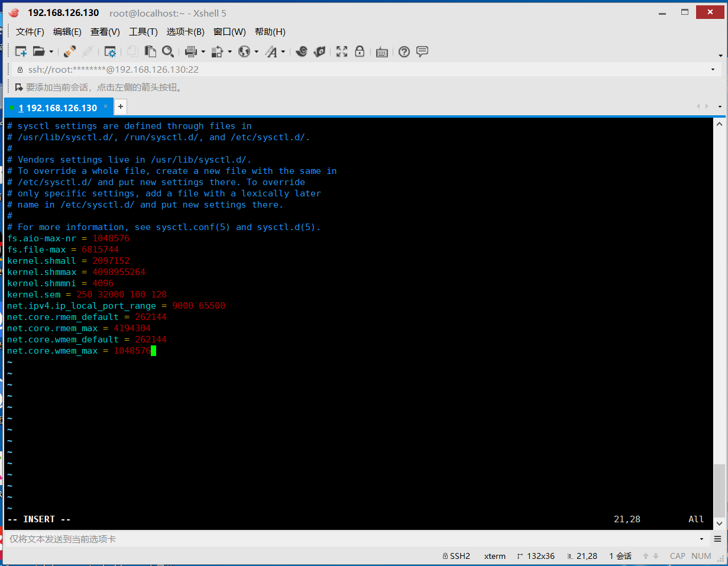Click the net.core.rmem_max = 4194304 line
The height and width of the screenshot is (566, 728).
tap(79, 328)
